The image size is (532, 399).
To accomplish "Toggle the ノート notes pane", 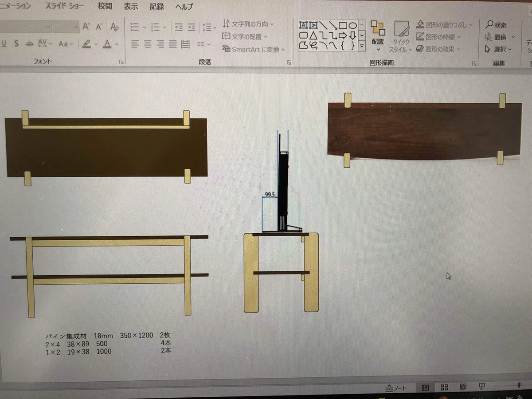I will (x=396, y=388).
